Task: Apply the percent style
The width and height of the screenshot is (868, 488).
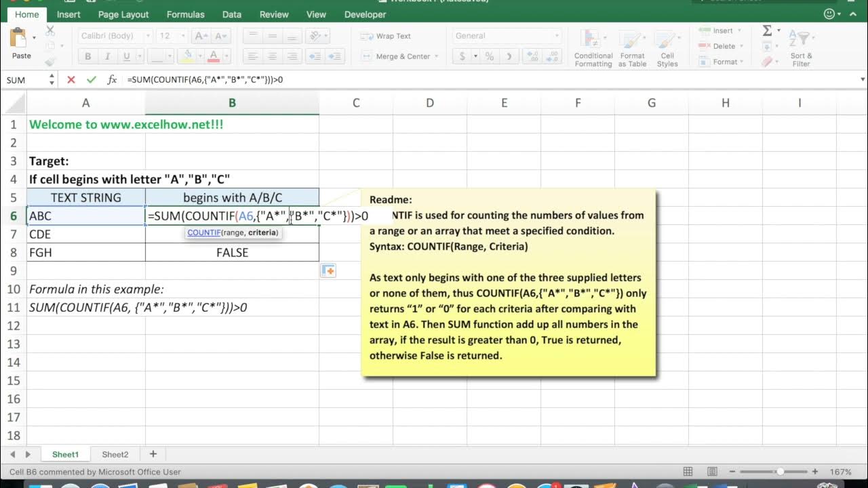Action: click(x=490, y=56)
